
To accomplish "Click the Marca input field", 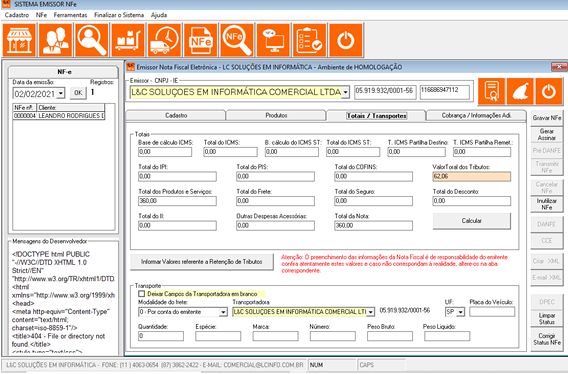I will (275, 336).
